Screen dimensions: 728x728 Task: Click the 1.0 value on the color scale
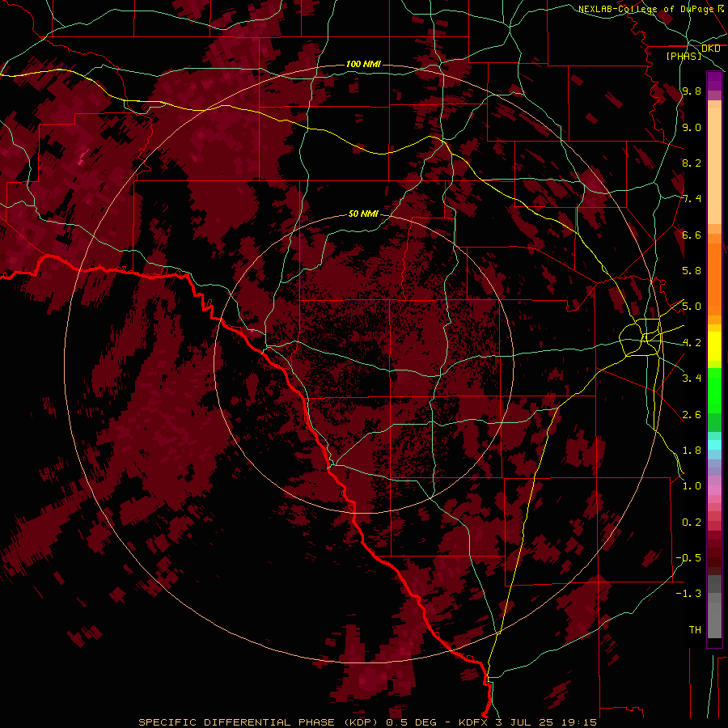click(x=692, y=486)
